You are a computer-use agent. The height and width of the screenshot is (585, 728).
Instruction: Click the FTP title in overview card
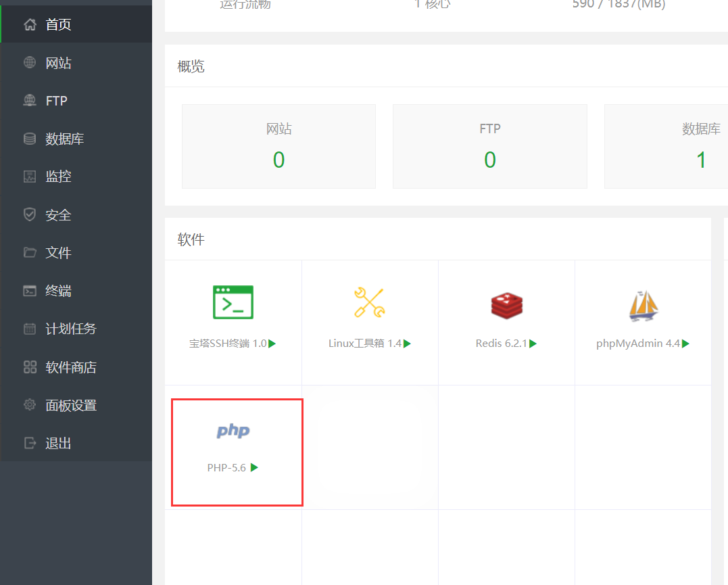(490, 128)
